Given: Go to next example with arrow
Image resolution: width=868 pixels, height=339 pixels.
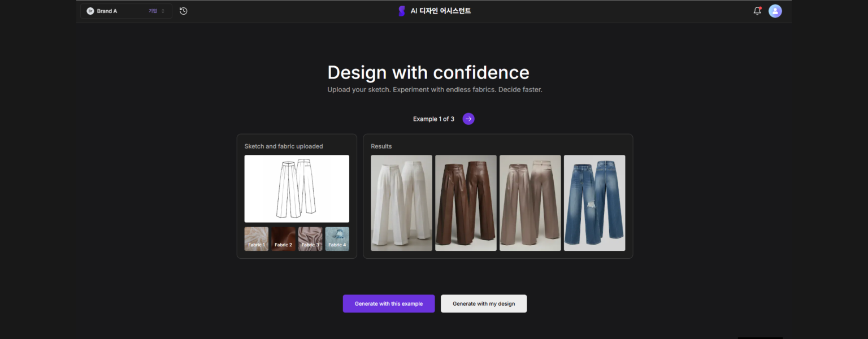Looking at the screenshot, I should pos(468,119).
